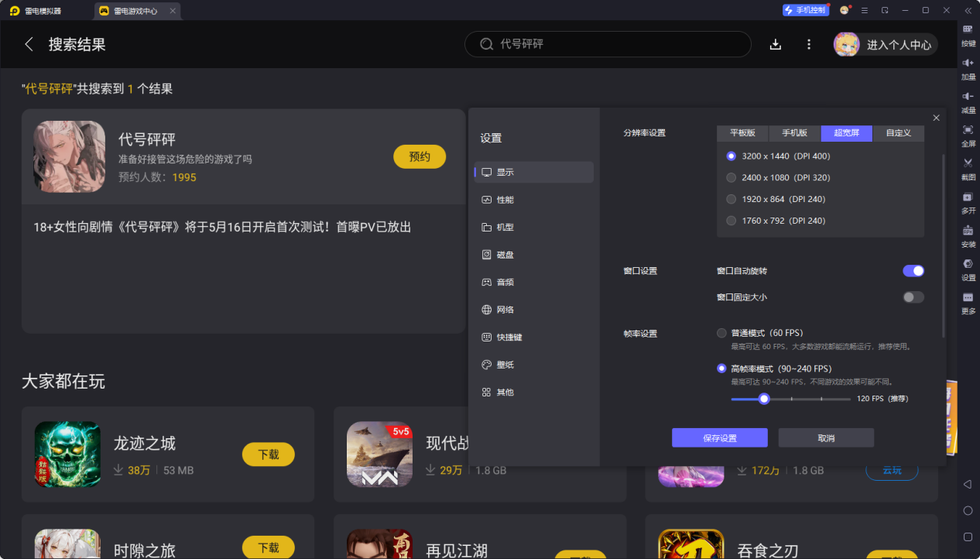Image resolution: width=980 pixels, height=559 pixels.
Task: Click the 云玩 button
Action: click(x=892, y=470)
